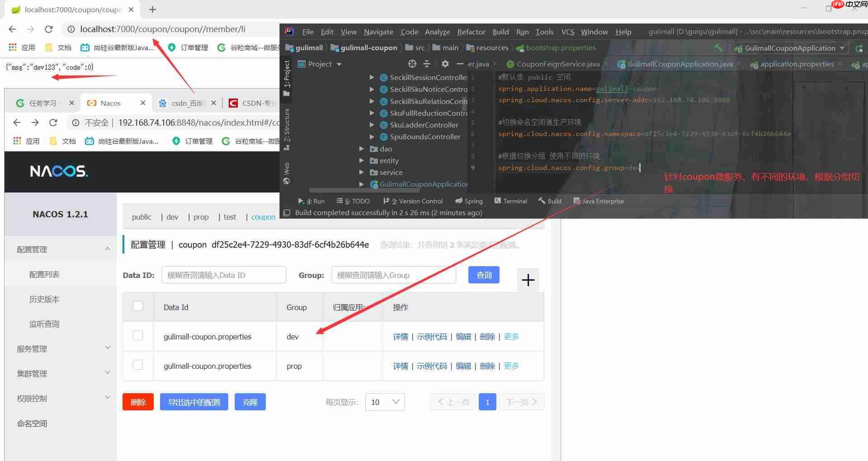Expand the 权限控制 sidebar section

tap(61, 398)
